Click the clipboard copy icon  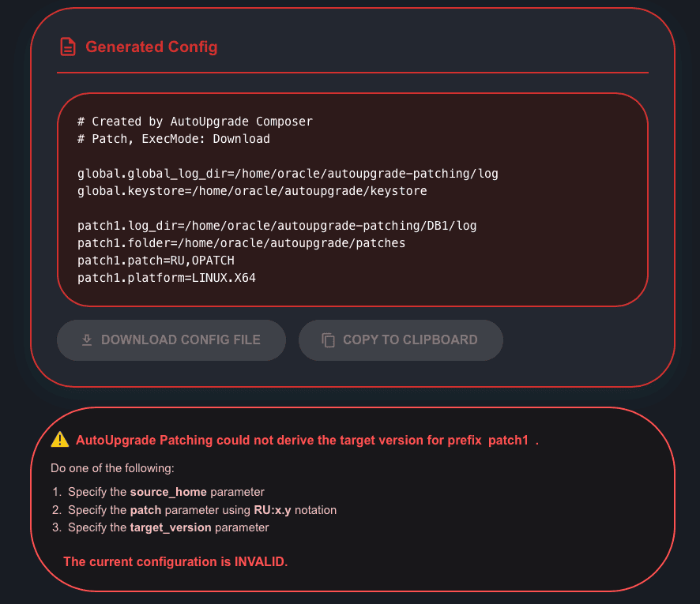(x=329, y=340)
